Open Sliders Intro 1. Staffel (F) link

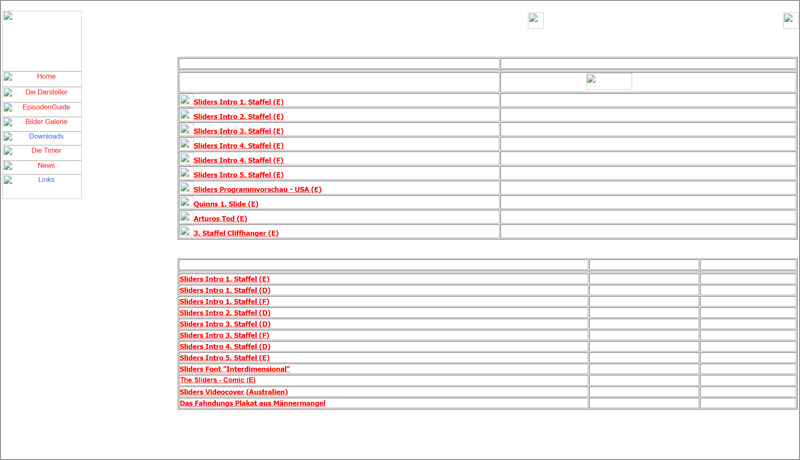(224, 301)
